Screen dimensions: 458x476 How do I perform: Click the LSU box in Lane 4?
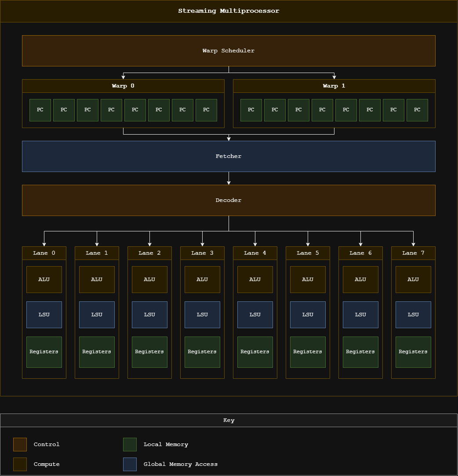255,315
